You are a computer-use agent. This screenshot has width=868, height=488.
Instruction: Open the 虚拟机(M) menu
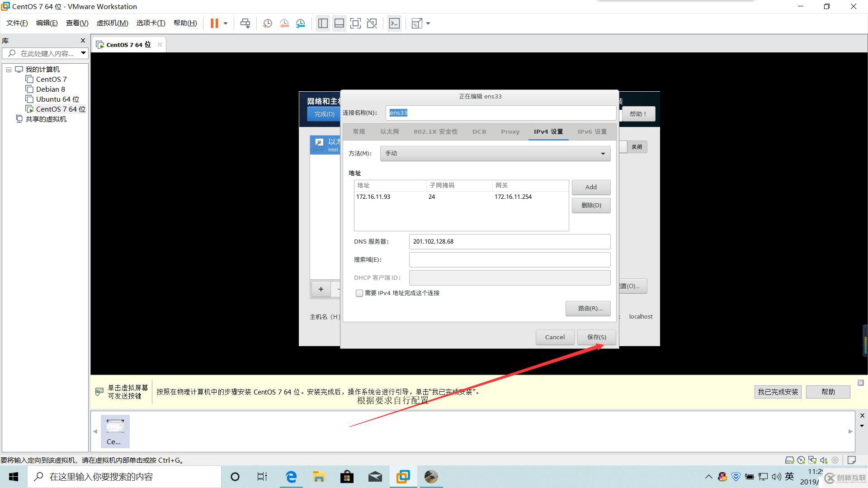(112, 23)
